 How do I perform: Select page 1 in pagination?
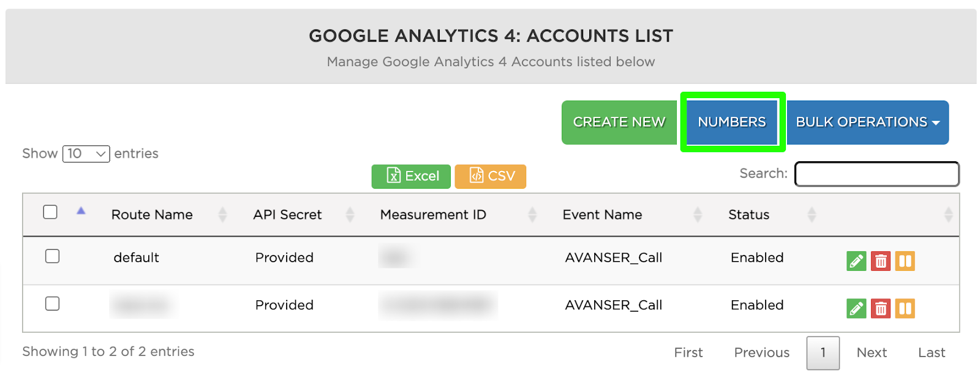click(823, 353)
